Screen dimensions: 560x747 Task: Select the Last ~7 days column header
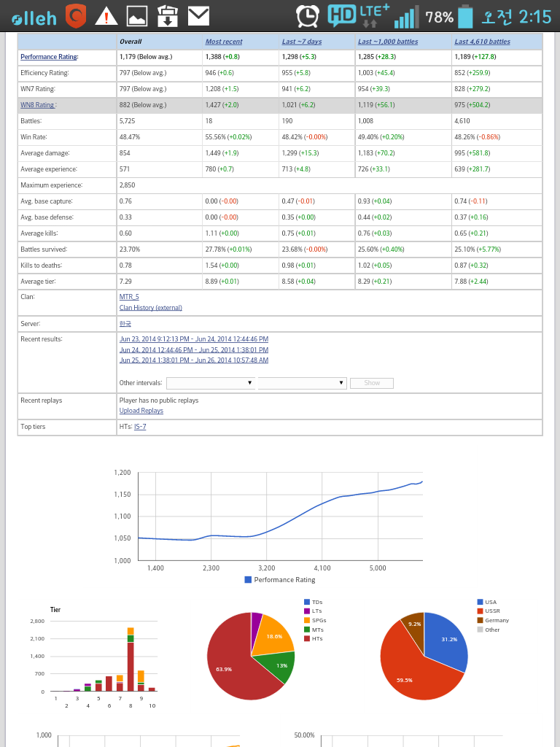pos(302,42)
